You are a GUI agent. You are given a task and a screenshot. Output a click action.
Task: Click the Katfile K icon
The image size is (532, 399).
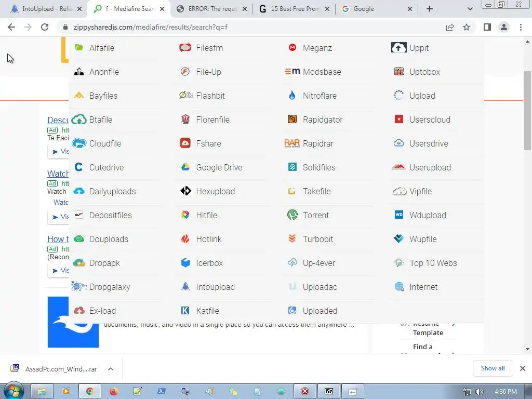click(185, 311)
